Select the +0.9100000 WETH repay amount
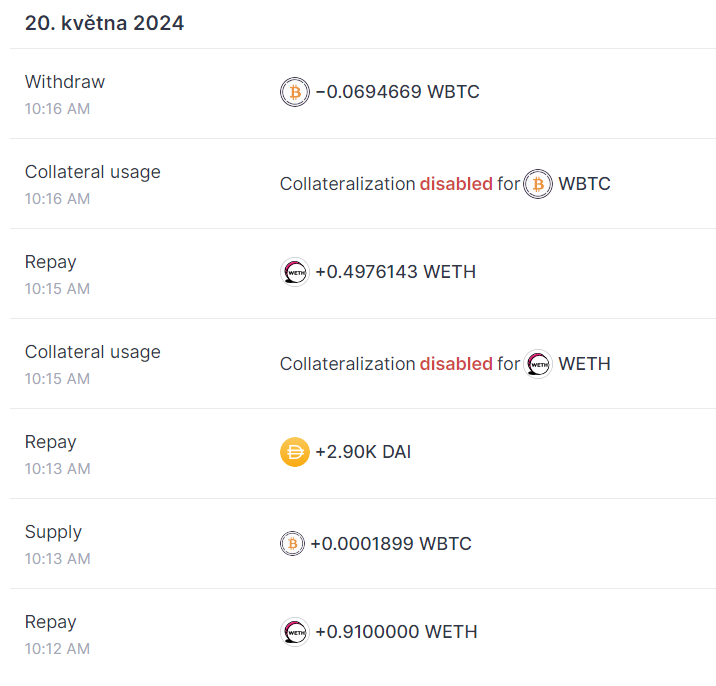The width and height of the screenshot is (716, 686). click(x=396, y=632)
